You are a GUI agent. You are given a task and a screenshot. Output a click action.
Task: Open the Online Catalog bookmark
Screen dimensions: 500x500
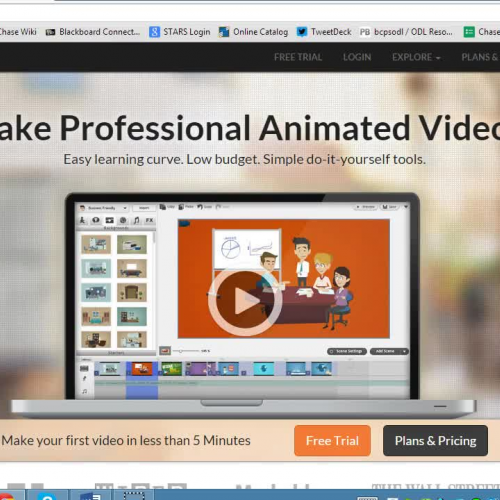(x=253, y=32)
